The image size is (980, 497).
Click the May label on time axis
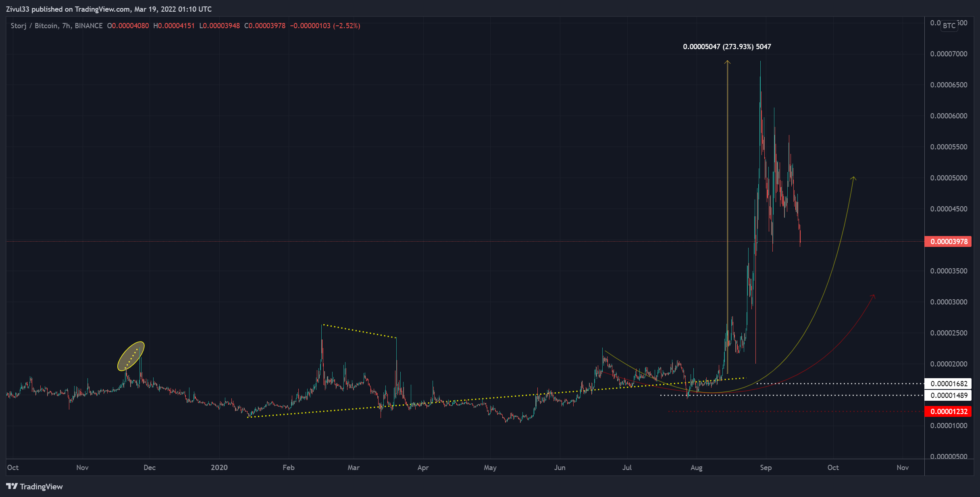[490, 468]
